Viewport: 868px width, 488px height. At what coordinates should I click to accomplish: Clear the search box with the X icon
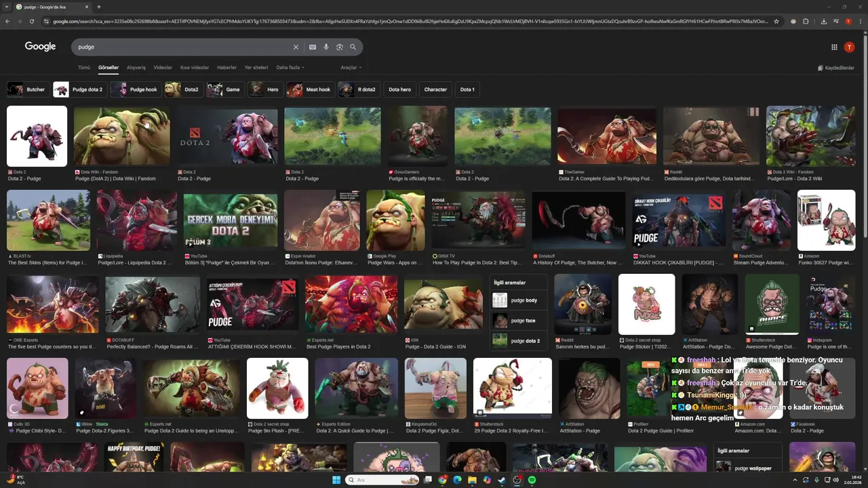[296, 47]
